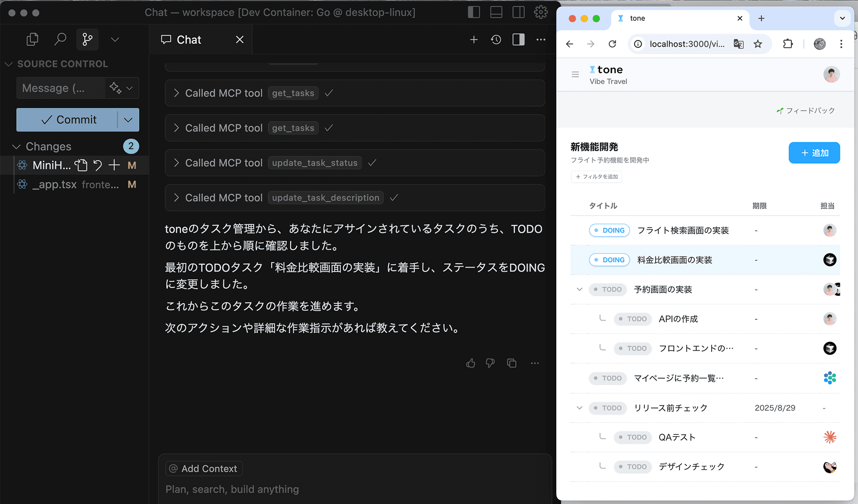The image size is (858, 504).
Task: Toggle the secondary sidebar in the chat toolbar
Action: [518, 39]
